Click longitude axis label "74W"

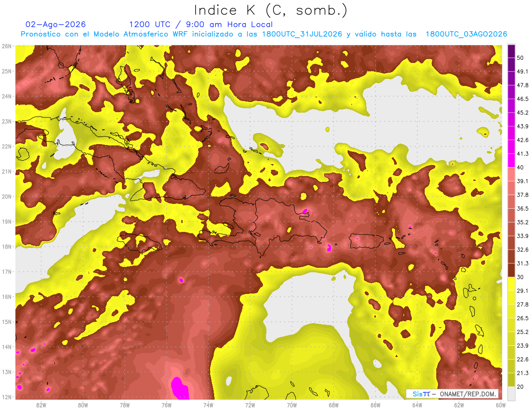tap(208, 405)
